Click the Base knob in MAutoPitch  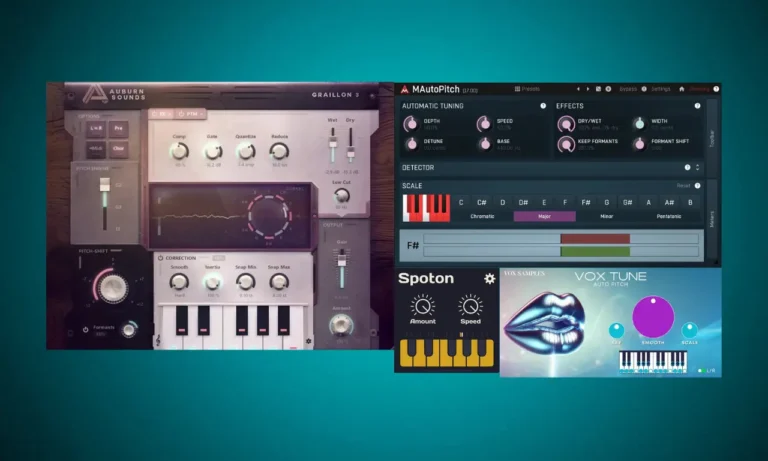[x=484, y=144]
